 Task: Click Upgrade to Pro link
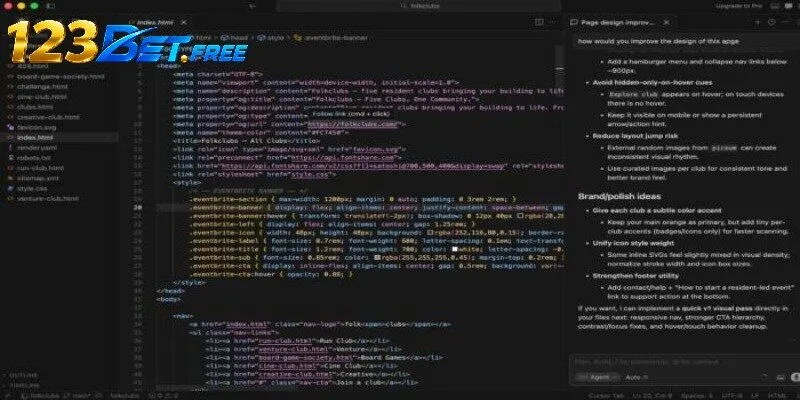[x=739, y=6]
